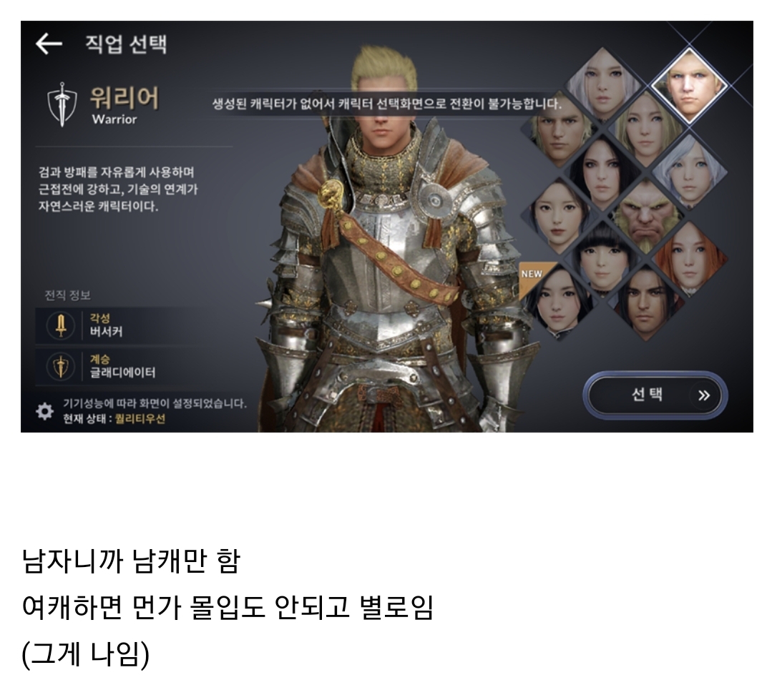Viewport: 772px width, 700px height.
Task: Click the Warrior sword-and-shield class emblem
Action: click(x=62, y=105)
